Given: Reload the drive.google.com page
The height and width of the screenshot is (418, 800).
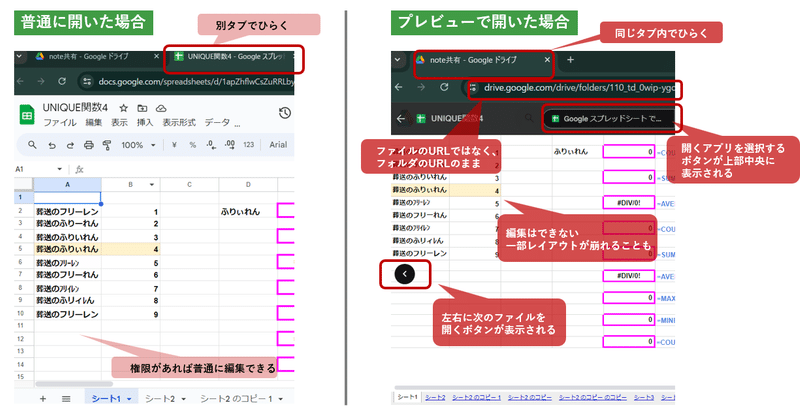Looking at the screenshot, I should 444,87.
